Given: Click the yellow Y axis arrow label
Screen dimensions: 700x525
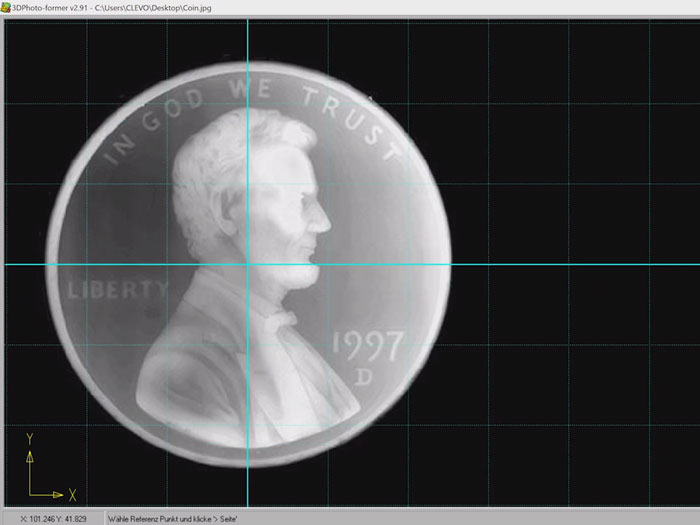Looking at the screenshot, I should click(x=30, y=439).
